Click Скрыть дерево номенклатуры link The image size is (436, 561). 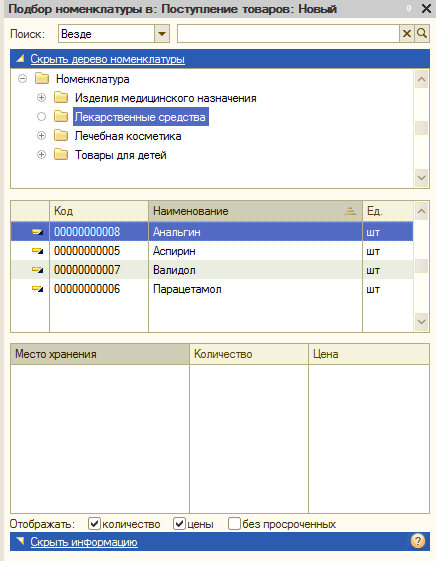coord(107,59)
